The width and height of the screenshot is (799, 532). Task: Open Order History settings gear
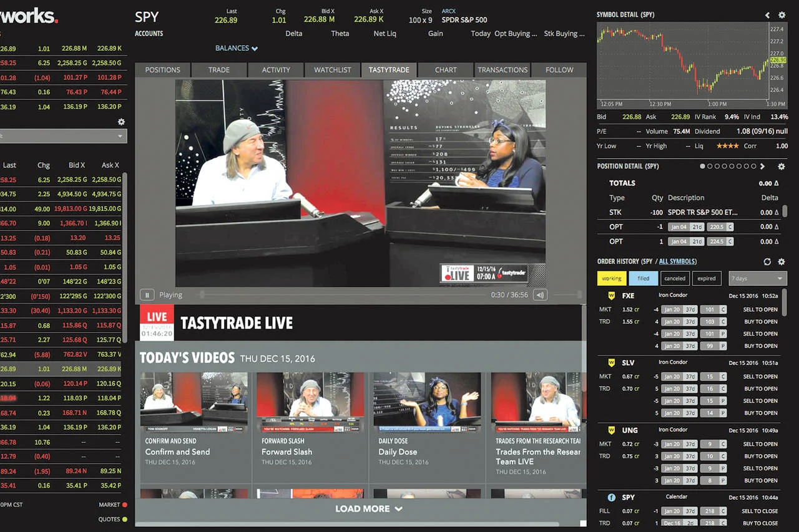click(x=781, y=261)
